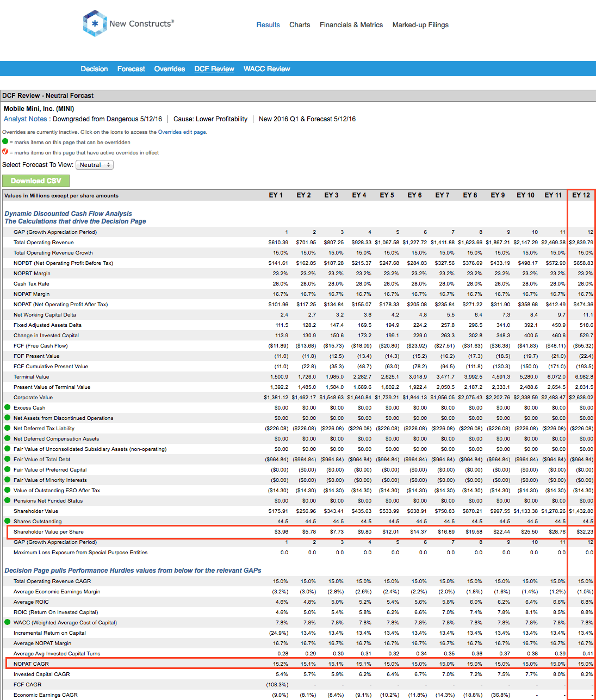Click the $175.91 Shareholder Value cell

(278, 511)
